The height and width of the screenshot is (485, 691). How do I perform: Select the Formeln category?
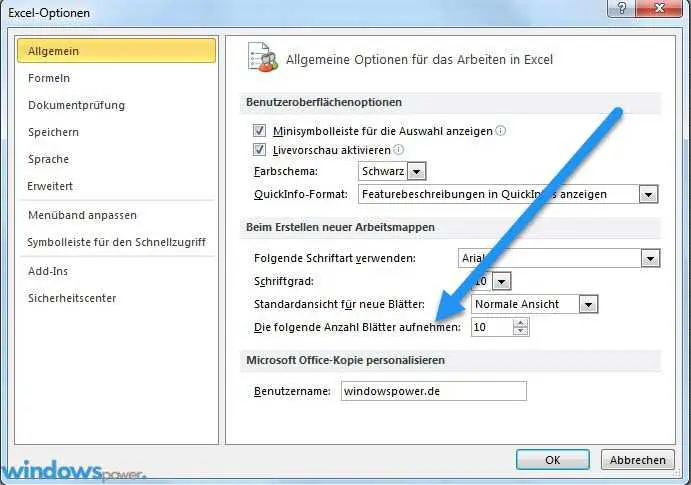[49, 78]
